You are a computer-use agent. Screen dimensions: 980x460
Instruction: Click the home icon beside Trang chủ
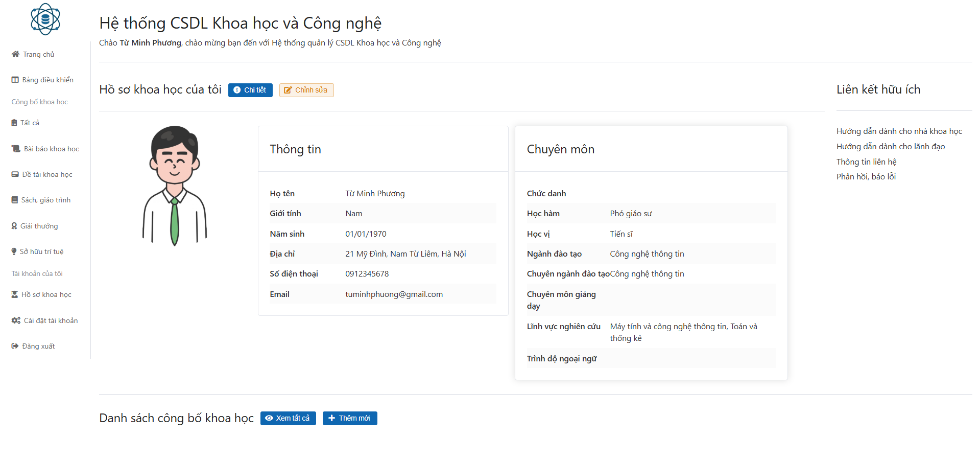[15, 54]
